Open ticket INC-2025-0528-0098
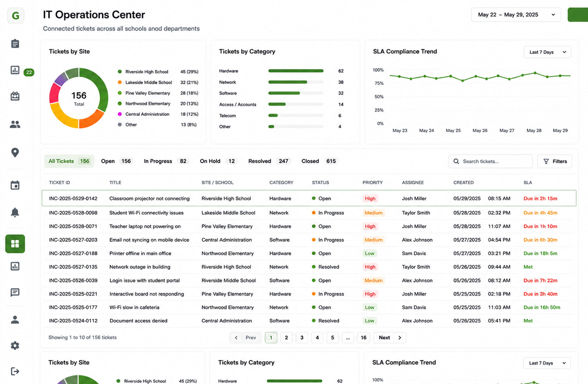 point(309,213)
